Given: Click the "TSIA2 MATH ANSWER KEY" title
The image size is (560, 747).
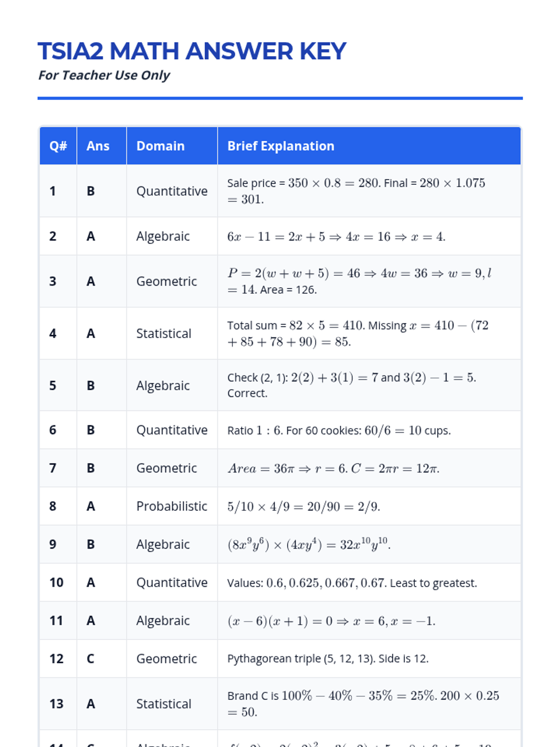Looking at the screenshot, I should (192, 51).
